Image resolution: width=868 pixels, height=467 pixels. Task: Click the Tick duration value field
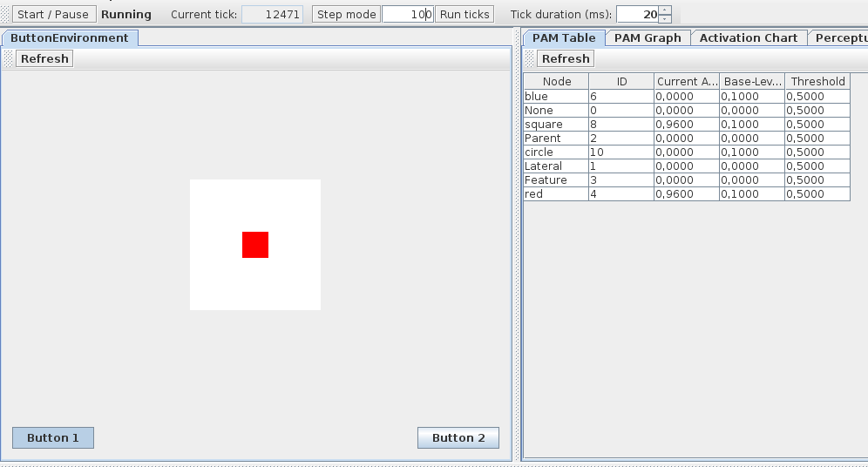click(x=637, y=14)
